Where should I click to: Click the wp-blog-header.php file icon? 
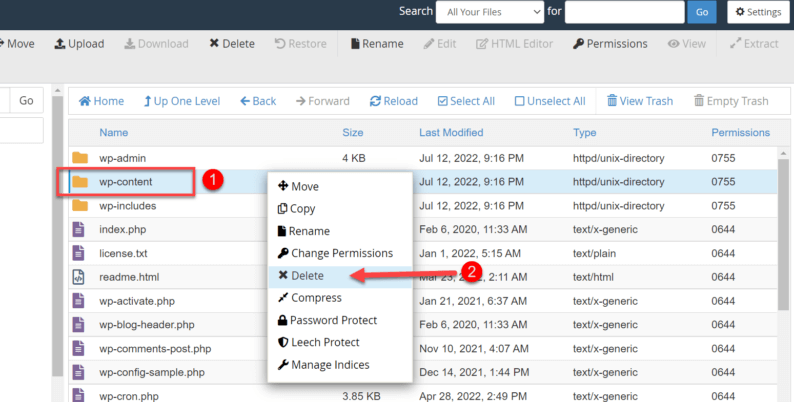78,325
